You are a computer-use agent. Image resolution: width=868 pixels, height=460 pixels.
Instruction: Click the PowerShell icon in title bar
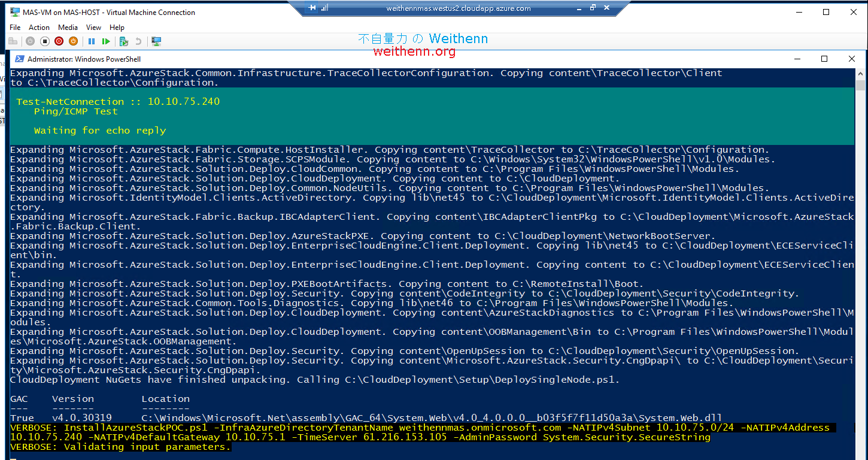pyautogui.click(x=19, y=59)
